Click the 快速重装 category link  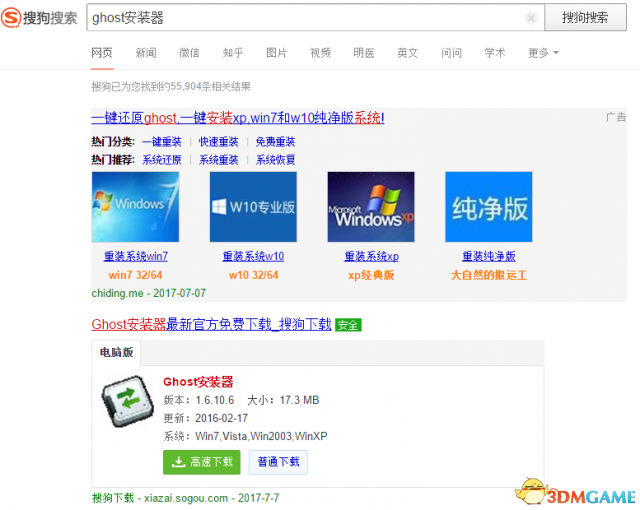218,142
